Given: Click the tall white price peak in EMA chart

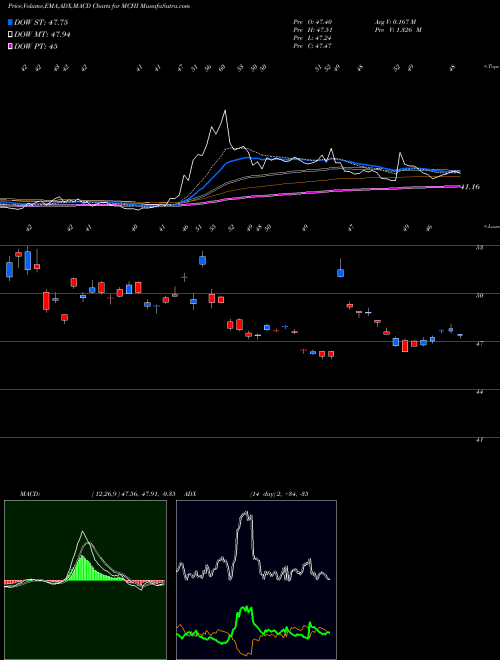Looking at the screenshot, I should click(x=225, y=111).
